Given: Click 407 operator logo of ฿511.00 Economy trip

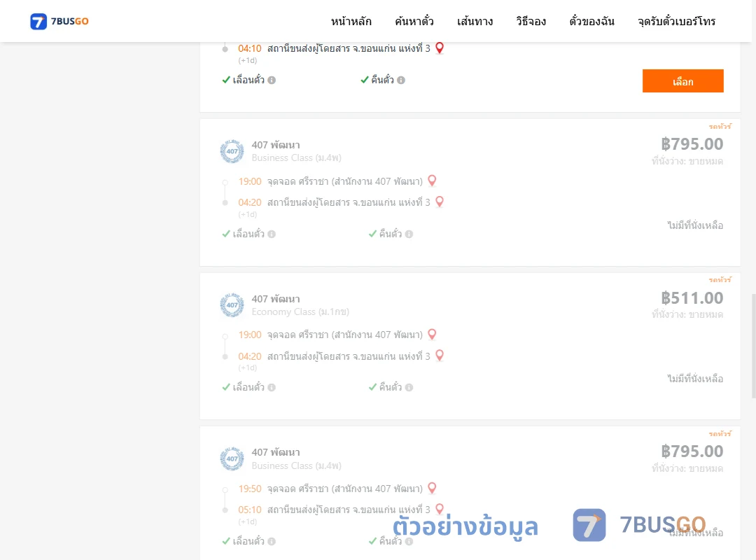Looking at the screenshot, I should point(232,304).
